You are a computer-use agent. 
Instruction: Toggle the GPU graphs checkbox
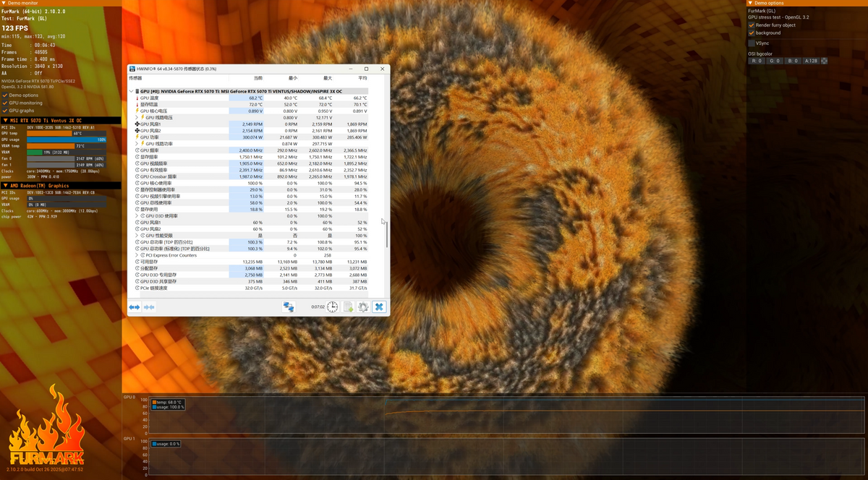pos(5,111)
